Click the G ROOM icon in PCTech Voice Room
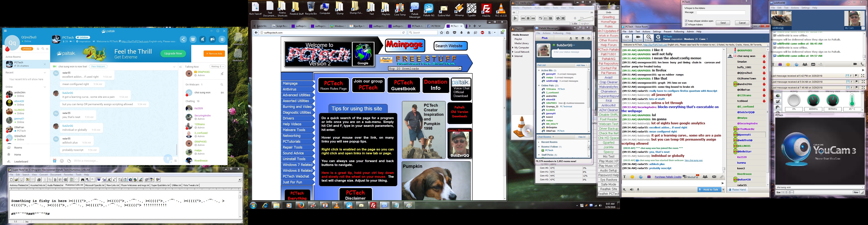868x225 pixels. click(x=658, y=38)
